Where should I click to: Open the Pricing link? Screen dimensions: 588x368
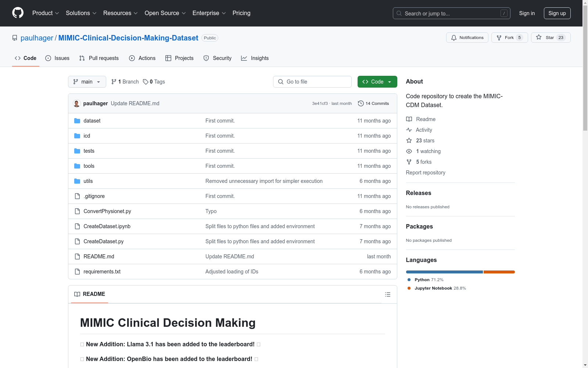tap(241, 13)
